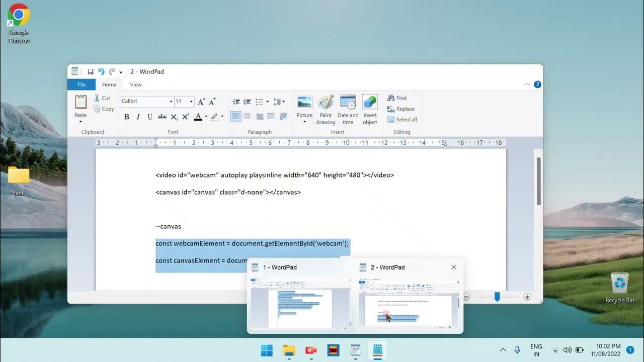Select the Recycle Bin desktop icon

[619, 288]
